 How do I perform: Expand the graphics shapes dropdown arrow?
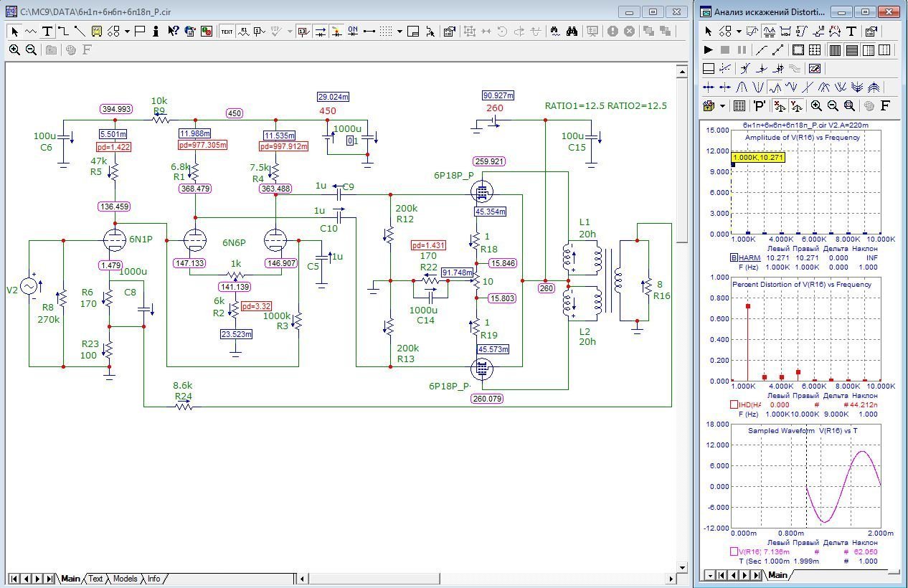click(127, 32)
